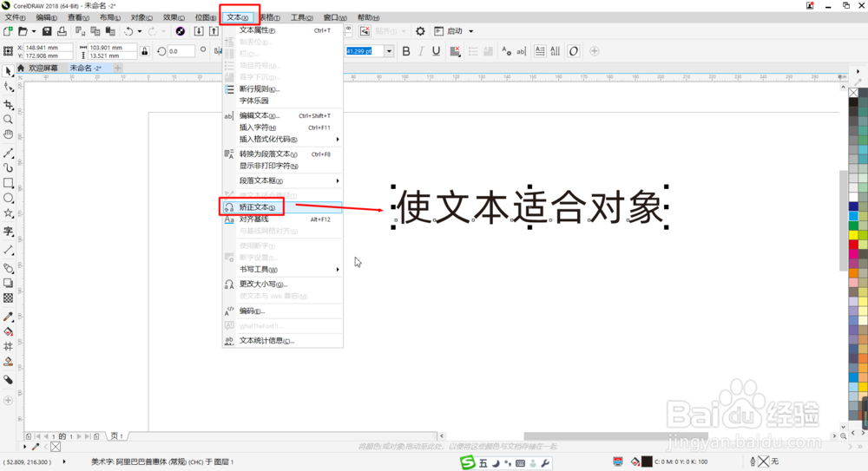Choose 更改大小写 entry
868x471 pixels.
282,284
